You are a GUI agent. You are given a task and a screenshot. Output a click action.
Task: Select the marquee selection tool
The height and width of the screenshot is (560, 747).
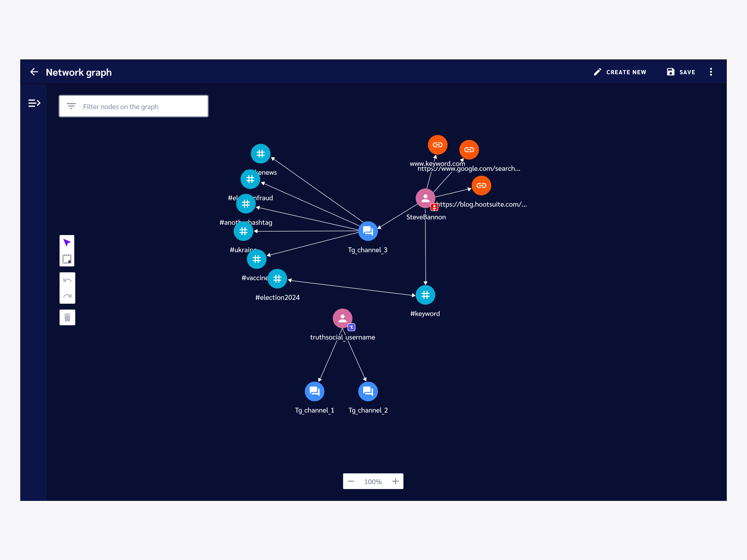pos(67,259)
